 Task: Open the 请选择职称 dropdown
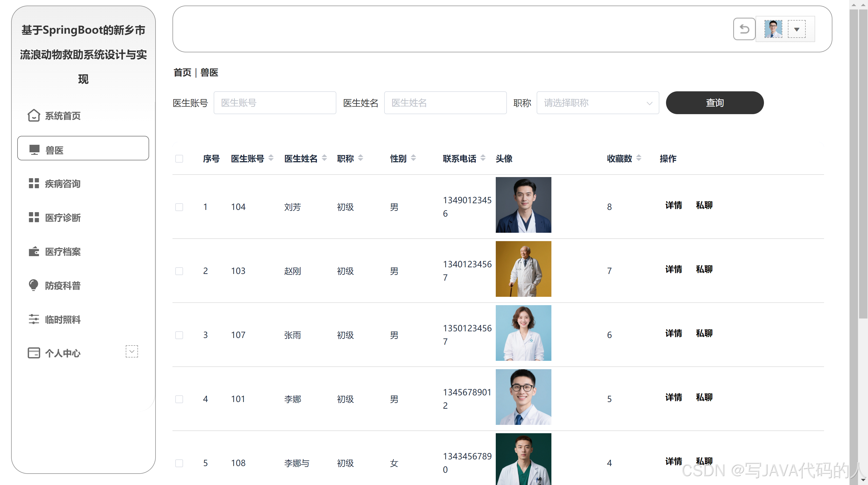tap(598, 103)
